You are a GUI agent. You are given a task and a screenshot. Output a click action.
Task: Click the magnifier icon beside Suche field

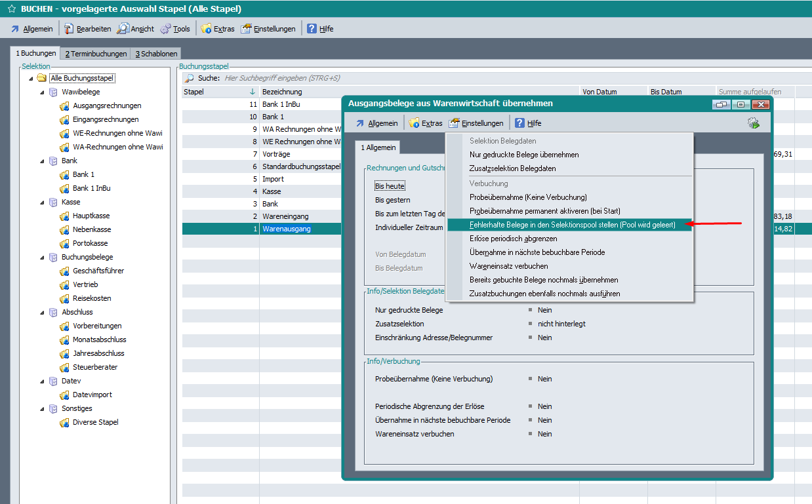(x=189, y=78)
